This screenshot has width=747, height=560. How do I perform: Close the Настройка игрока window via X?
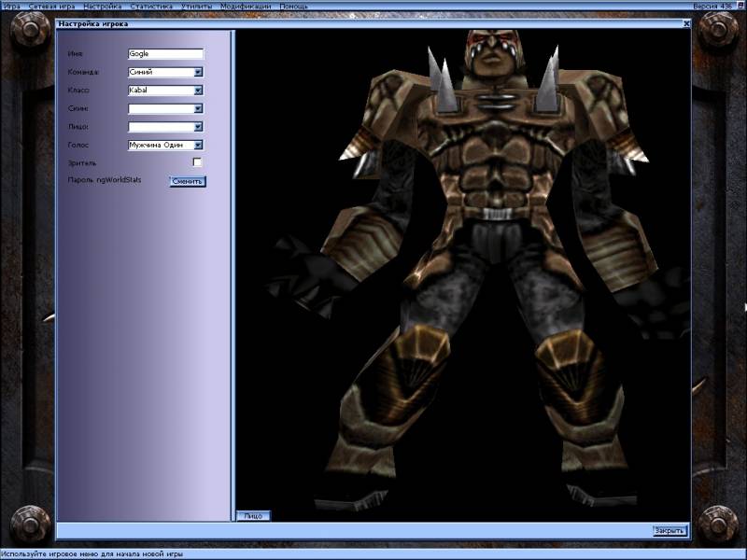(x=686, y=23)
